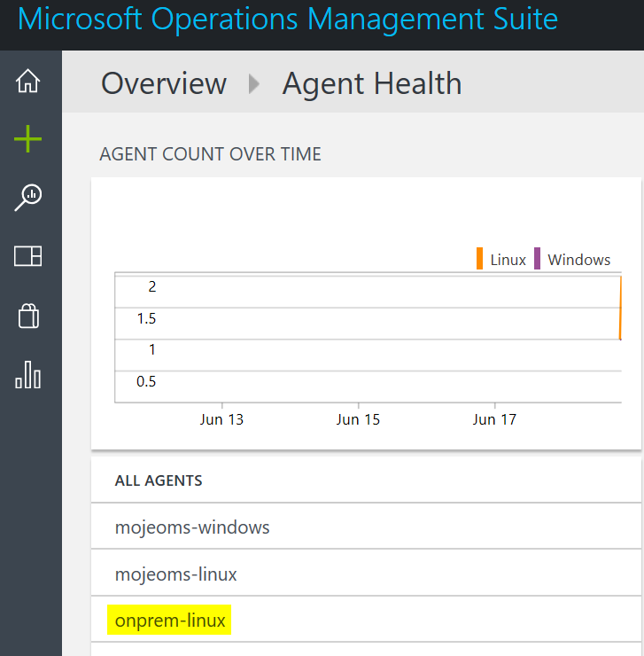
Task: Click the Jun 17 axis marker
Action: 494,419
